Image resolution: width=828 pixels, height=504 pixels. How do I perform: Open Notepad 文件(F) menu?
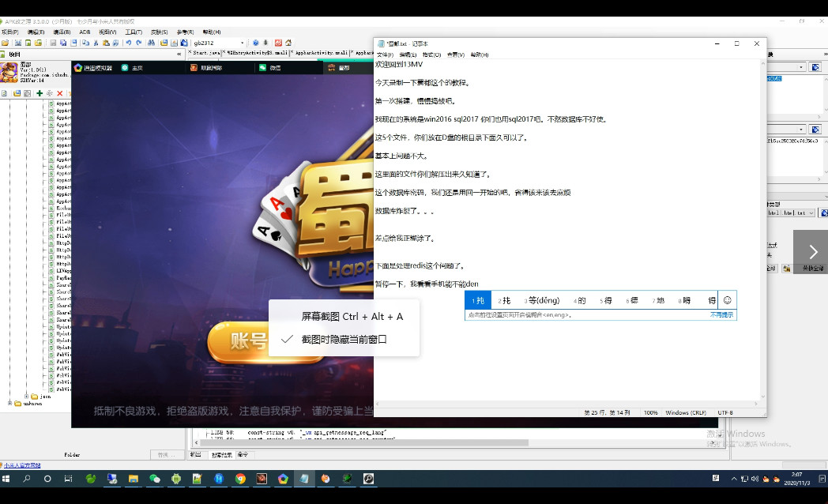click(385, 55)
